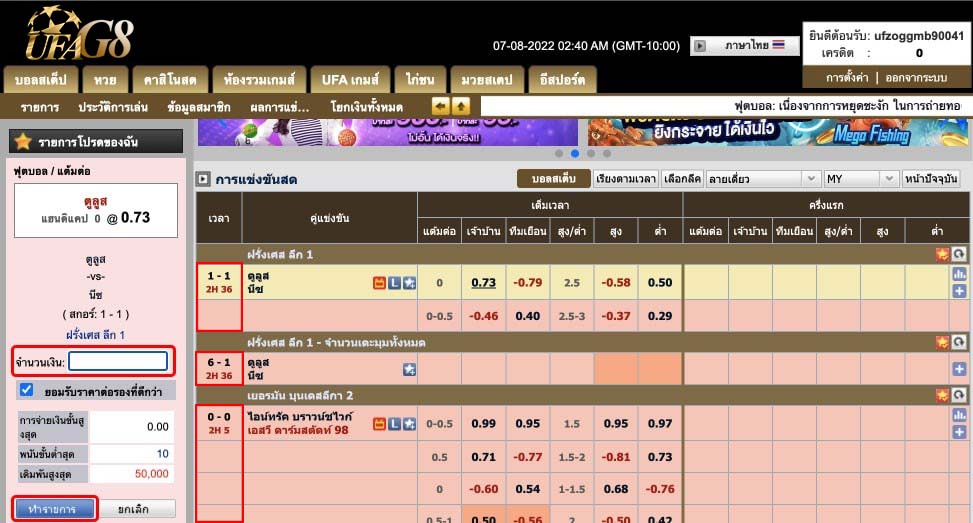The height and width of the screenshot is (523, 973).
Task: Open statistics chart for ไอน์ทรัค บราวน์ชไวก์ match
Action: pyautogui.click(x=959, y=415)
